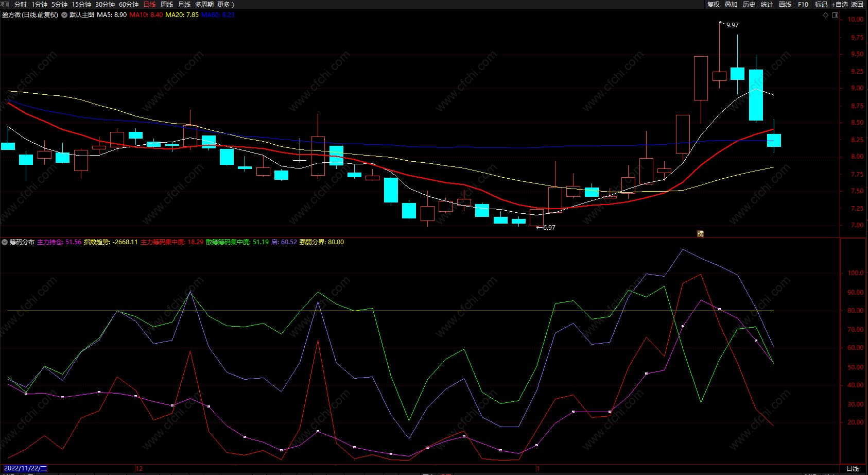
Task: Expand the 更多 periods menu
Action: [x=225, y=5]
